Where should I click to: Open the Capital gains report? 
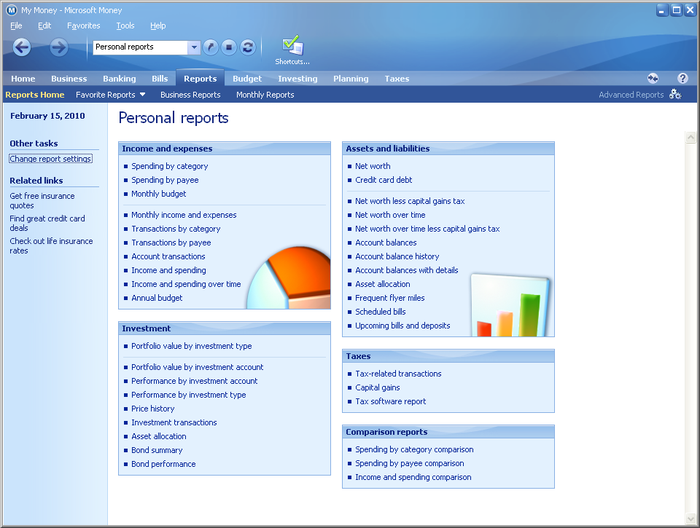(378, 387)
